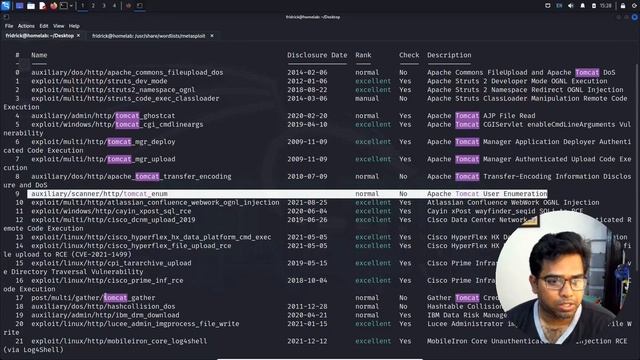Click exploit/multi/http/cisco_dcnm_upload_2019 entry

[x=113, y=220]
